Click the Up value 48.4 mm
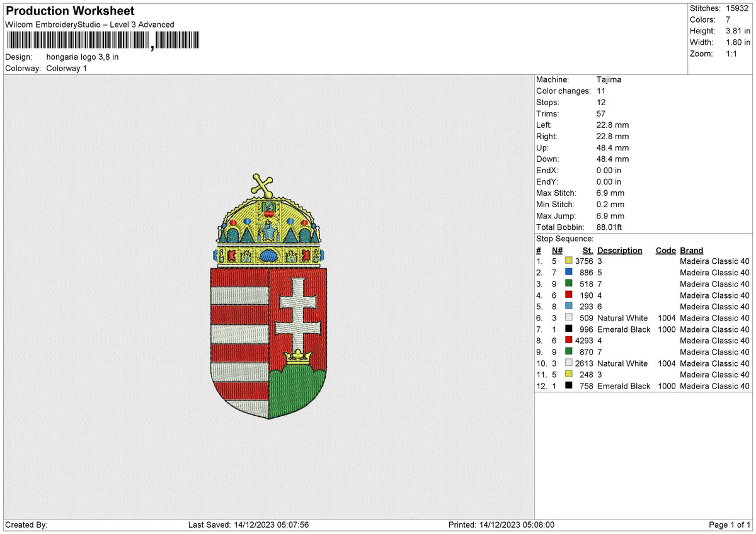Screen dimensions: 756x534 (612, 147)
